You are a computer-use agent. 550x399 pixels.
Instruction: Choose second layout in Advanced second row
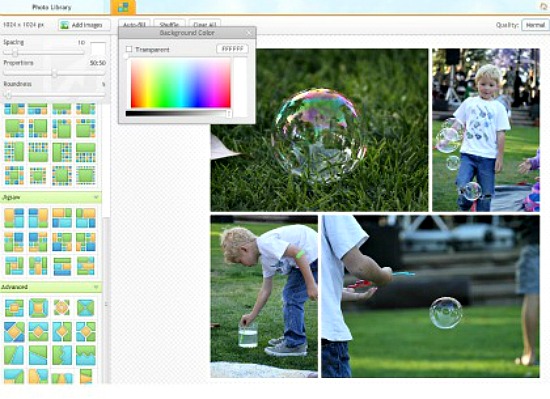point(38,332)
